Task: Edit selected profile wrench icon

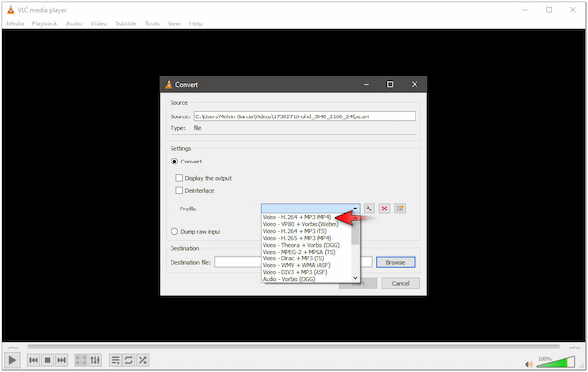Action: [x=369, y=209]
